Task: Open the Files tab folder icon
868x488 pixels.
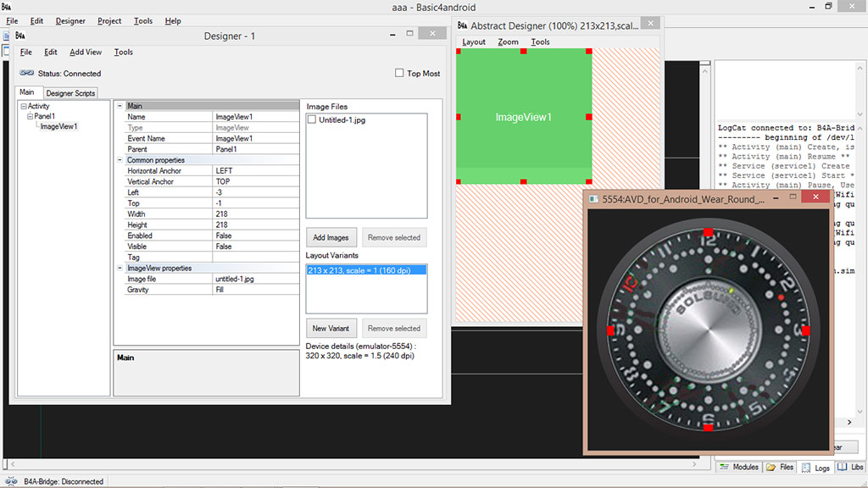Action: [x=771, y=467]
